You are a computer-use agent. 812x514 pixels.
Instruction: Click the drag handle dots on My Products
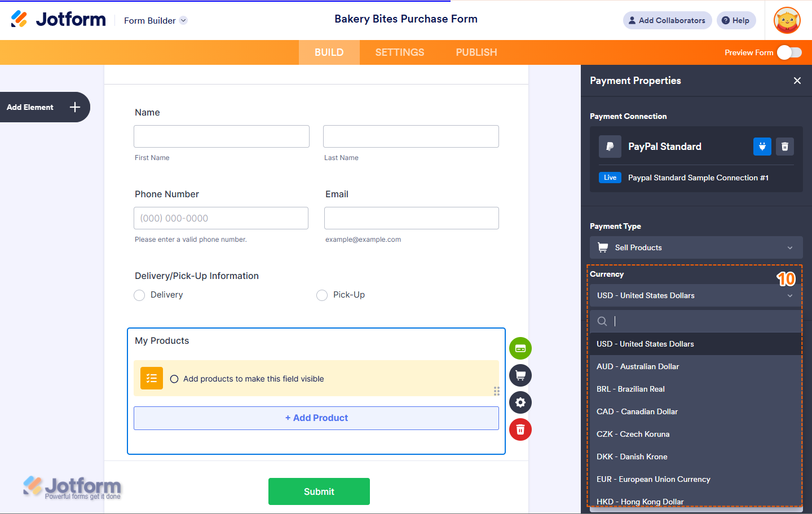click(497, 391)
